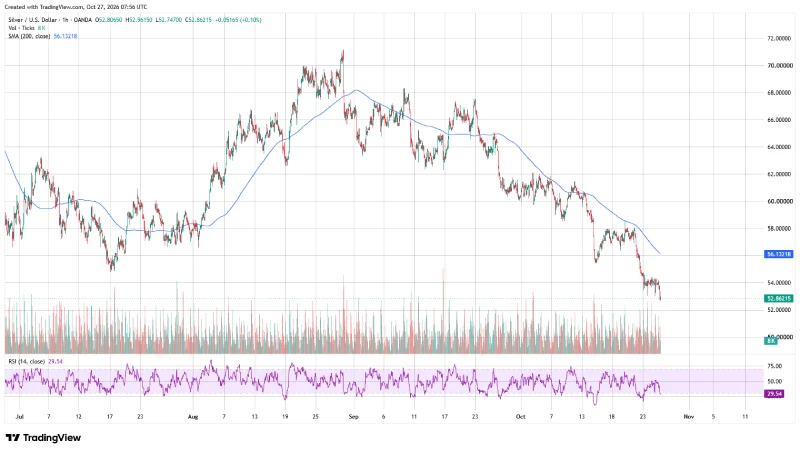Click the SMA value 56.13218 in legend
This screenshot has height=452, width=800.
(x=65, y=36)
